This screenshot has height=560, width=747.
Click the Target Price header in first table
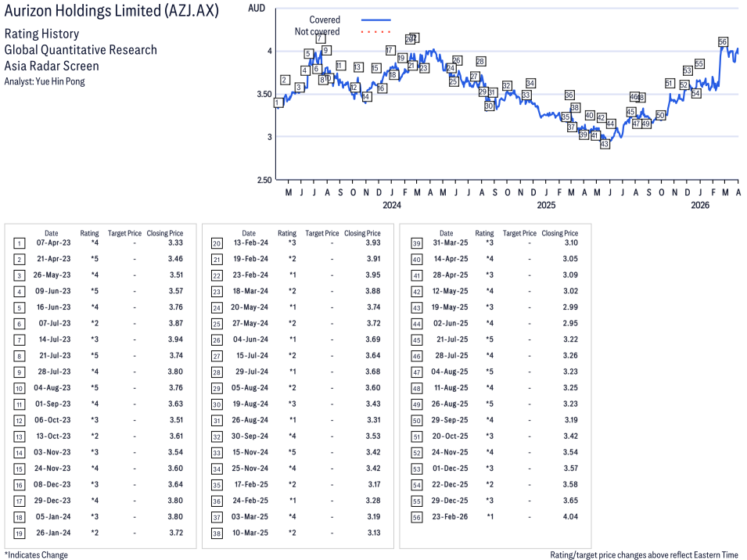pyautogui.click(x=124, y=233)
